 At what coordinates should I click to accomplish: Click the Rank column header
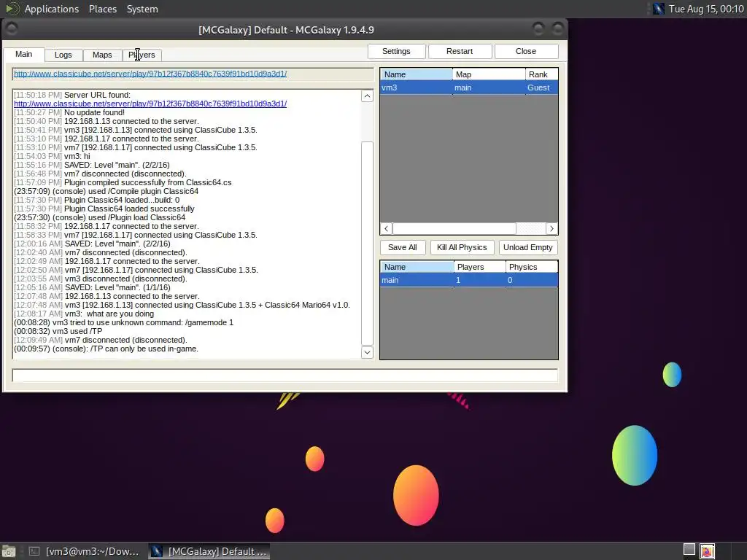point(542,74)
